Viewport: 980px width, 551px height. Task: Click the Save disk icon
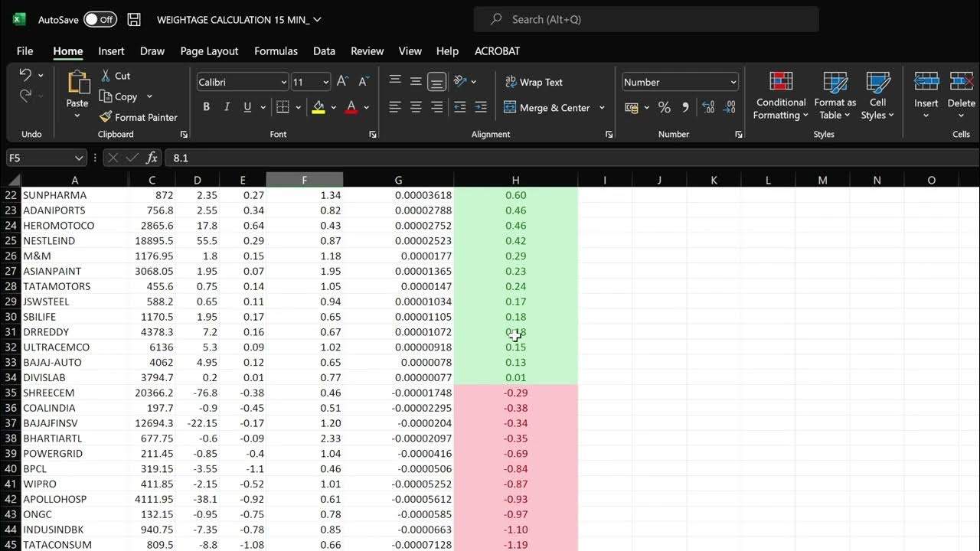pos(134,19)
